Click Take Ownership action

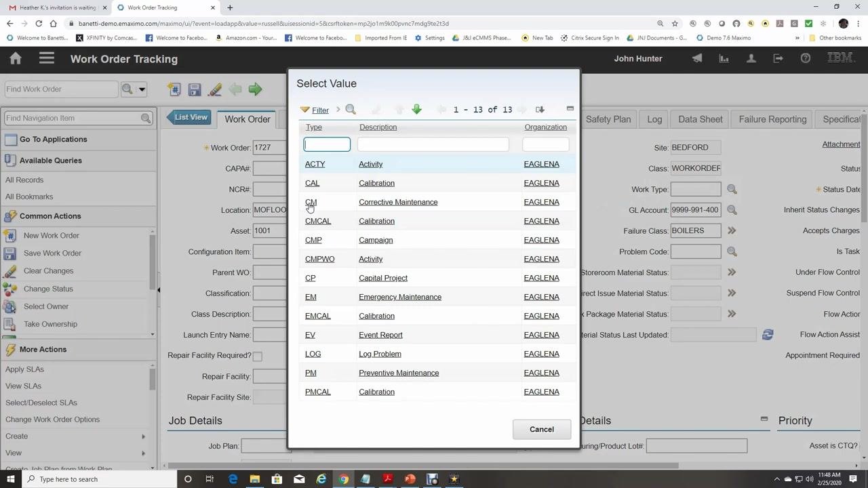(x=50, y=324)
